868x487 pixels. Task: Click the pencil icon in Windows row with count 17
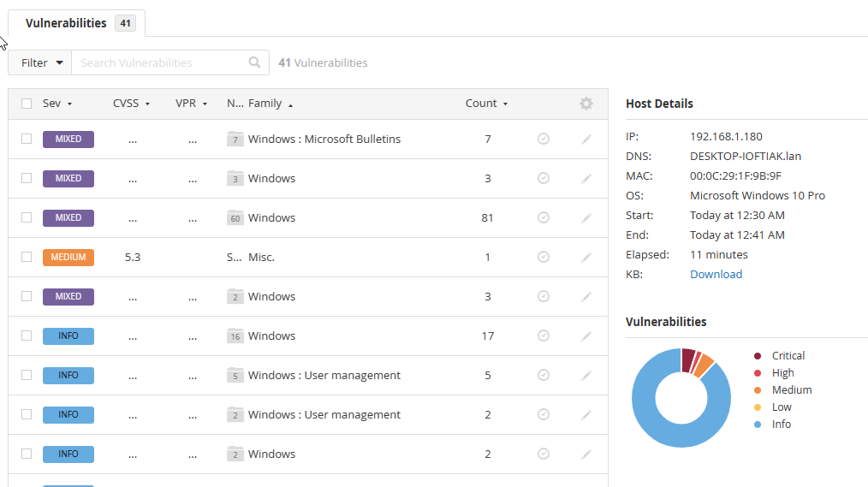pos(586,336)
